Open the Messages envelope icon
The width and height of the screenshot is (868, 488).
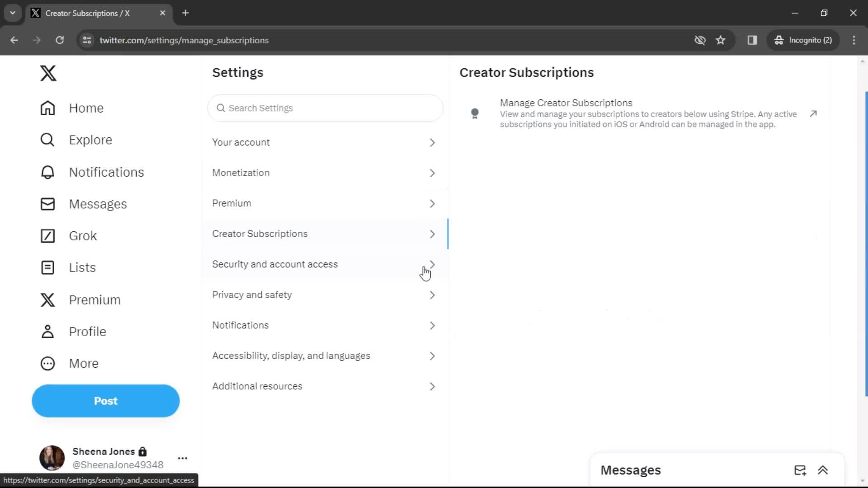point(47,204)
